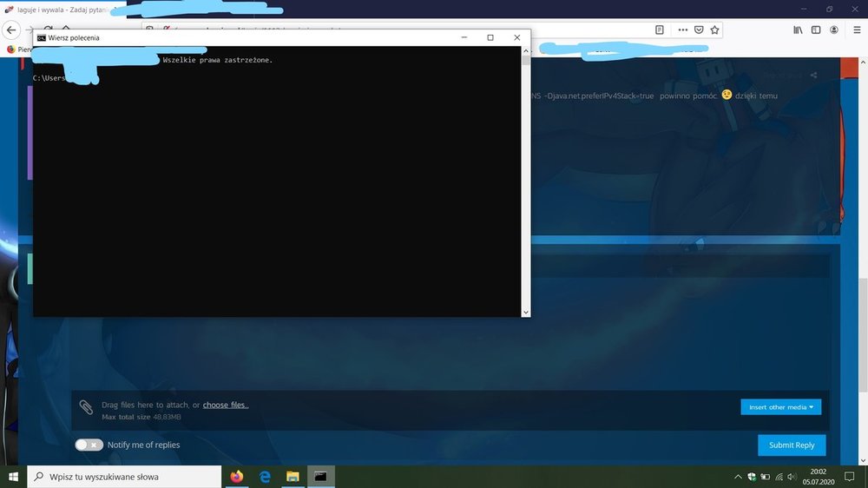Toggle the Notify me of replies switch
The width and height of the screenshot is (868, 488).
pyautogui.click(x=89, y=445)
